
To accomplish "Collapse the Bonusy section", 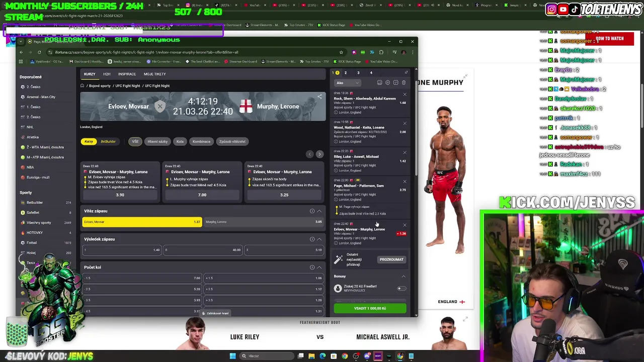I will point(404,277).
